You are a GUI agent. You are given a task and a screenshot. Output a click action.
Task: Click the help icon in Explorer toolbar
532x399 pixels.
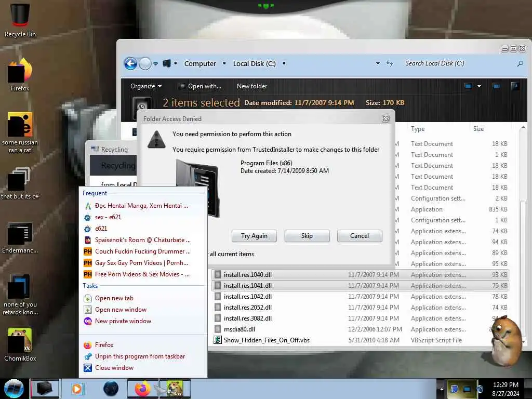(x=515, y=86)
